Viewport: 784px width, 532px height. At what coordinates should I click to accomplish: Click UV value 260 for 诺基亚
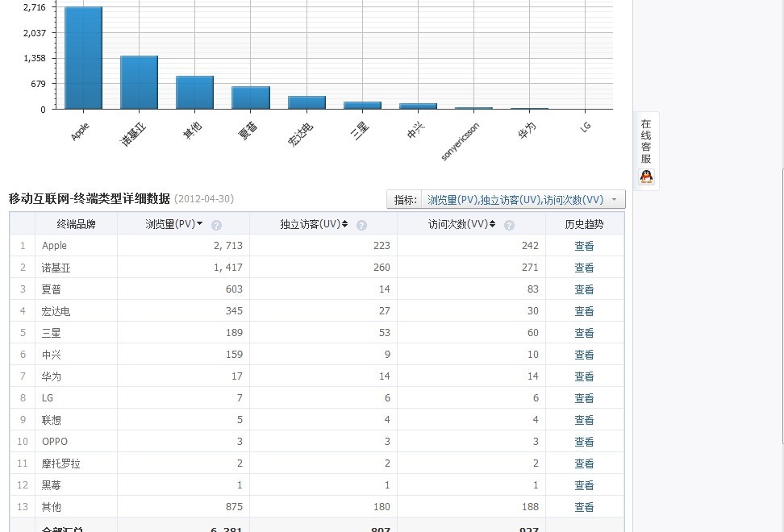[x=382, y=268]
